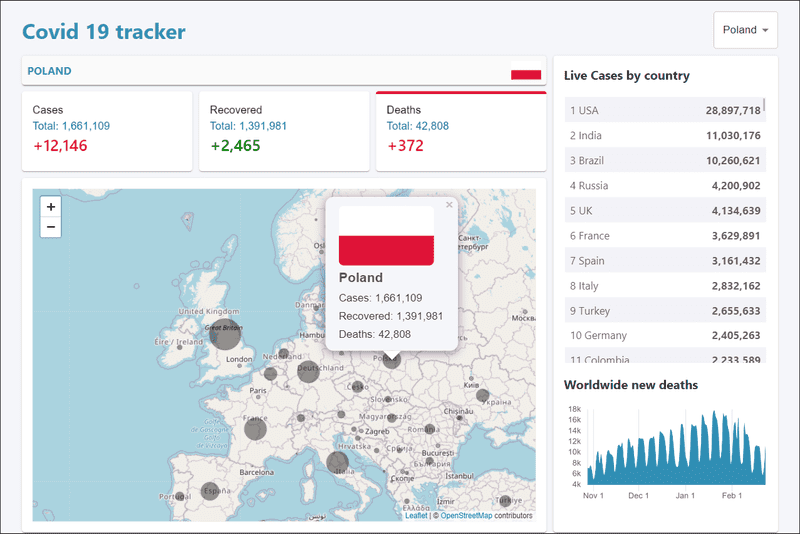
Task: Open the Poland country dropdown
Action: [745, 30]
